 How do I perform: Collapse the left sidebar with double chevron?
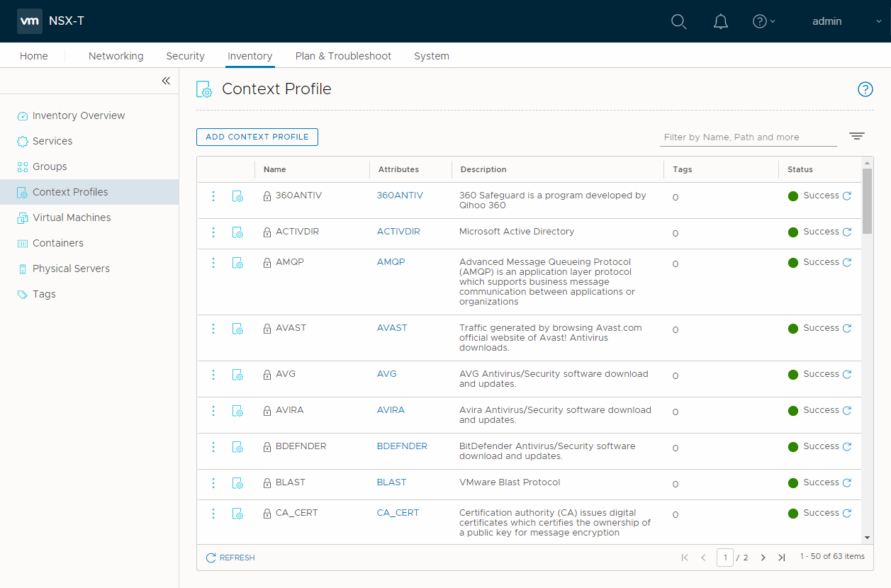click(x=166, y=81)
